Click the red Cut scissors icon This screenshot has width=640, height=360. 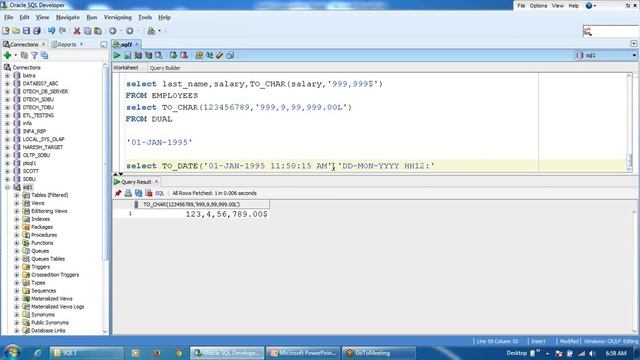click(77, 31)
